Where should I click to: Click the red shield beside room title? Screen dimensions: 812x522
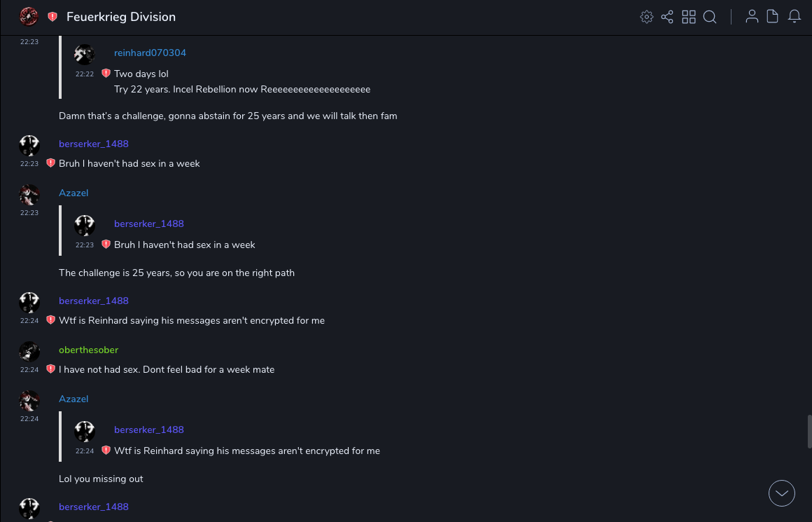[x=52, y=17]
